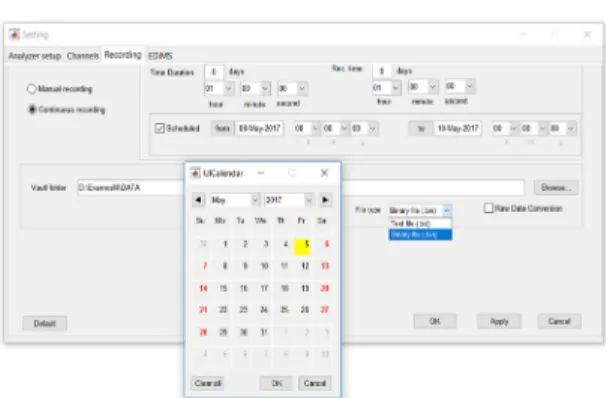Open the calendar year dropdown showing 2017
607x398 pixels.
coord(288,200)
